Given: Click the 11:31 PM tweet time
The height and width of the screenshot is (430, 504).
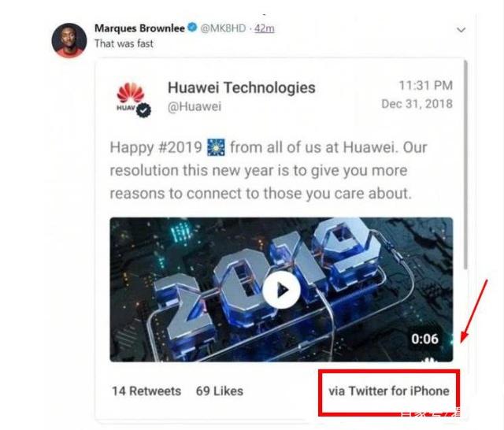Looking at the screenshot, I should 425,86.
